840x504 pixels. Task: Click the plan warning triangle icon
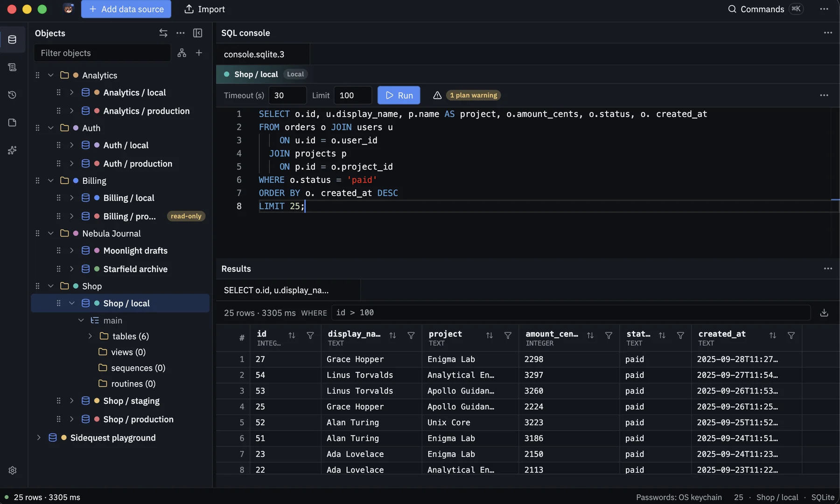click(437, 95)
